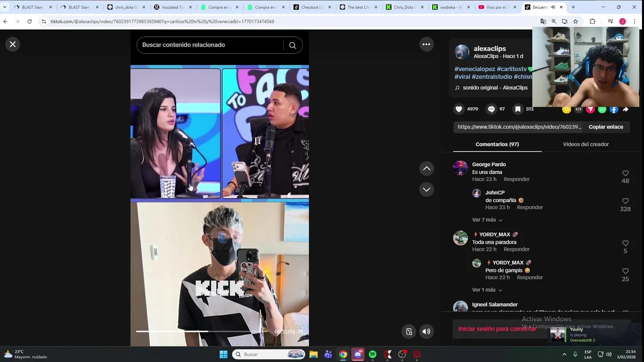644x362 pixels.
Task: Open Spotify from the taskbar
Action: click(372, 354)
